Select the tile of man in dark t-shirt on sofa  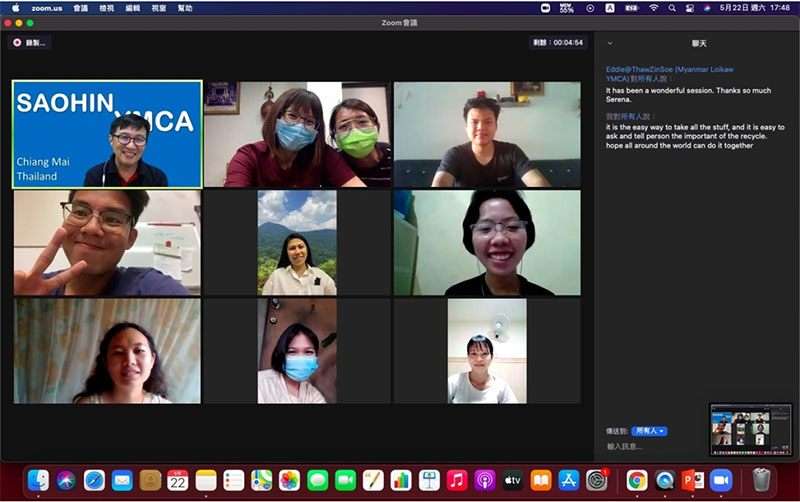coord(487,135)
